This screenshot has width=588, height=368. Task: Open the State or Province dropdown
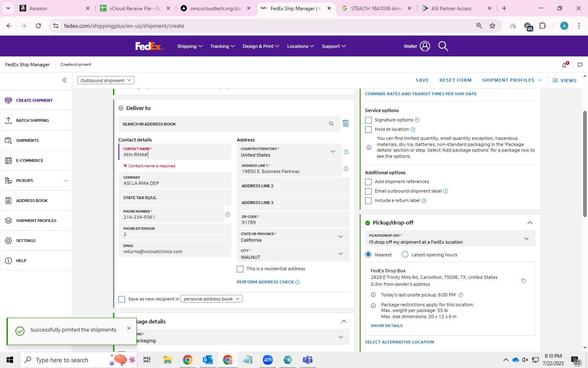(x=293, y=237)
